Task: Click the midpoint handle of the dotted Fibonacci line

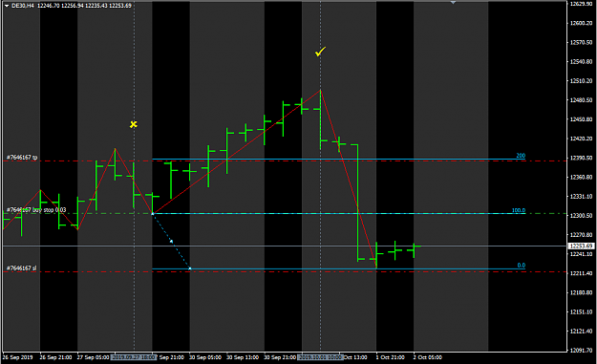Action: (x=171, y=241)
